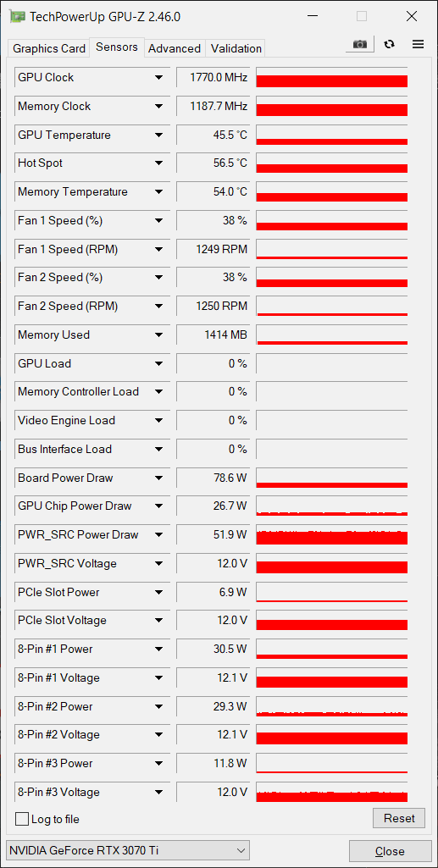
Task: Open the 8-Pin #1 Power dropdown arrow
Action: click(159, 649)
